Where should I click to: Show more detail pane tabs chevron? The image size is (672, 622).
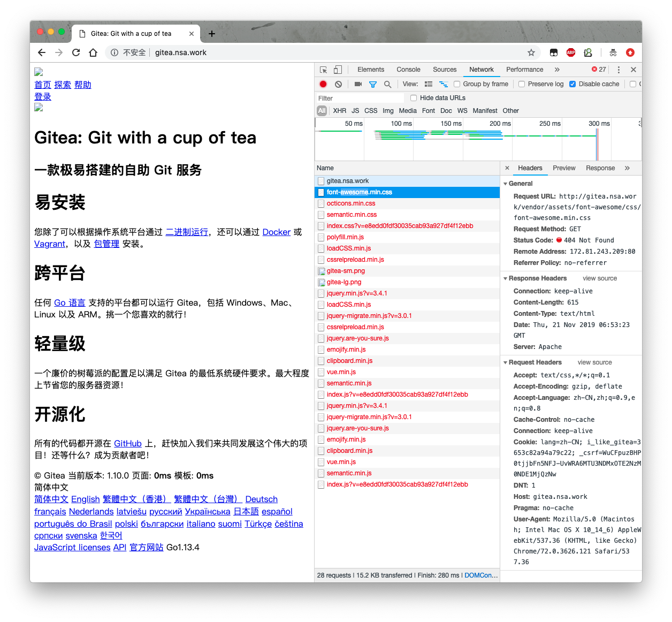[x=627, y=168]
